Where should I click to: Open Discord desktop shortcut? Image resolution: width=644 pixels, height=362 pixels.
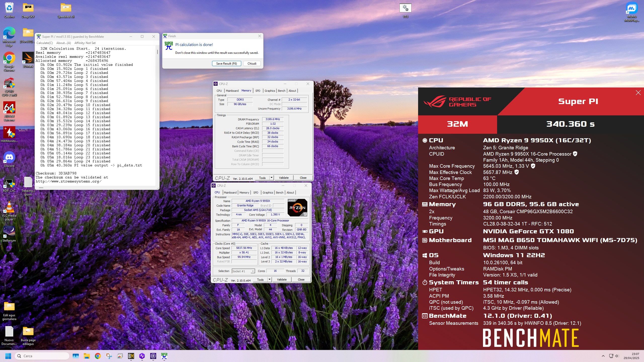tap(9, 159)
